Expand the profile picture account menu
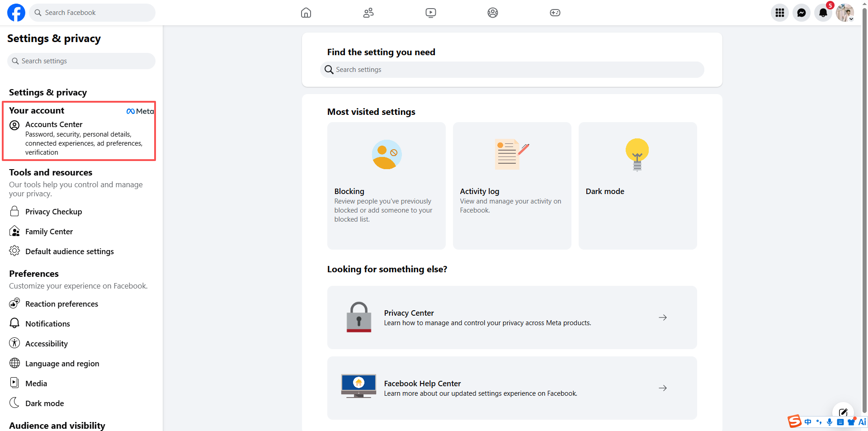Image resolution: width=868 pixels, height=431 pixels. [845, 13]
